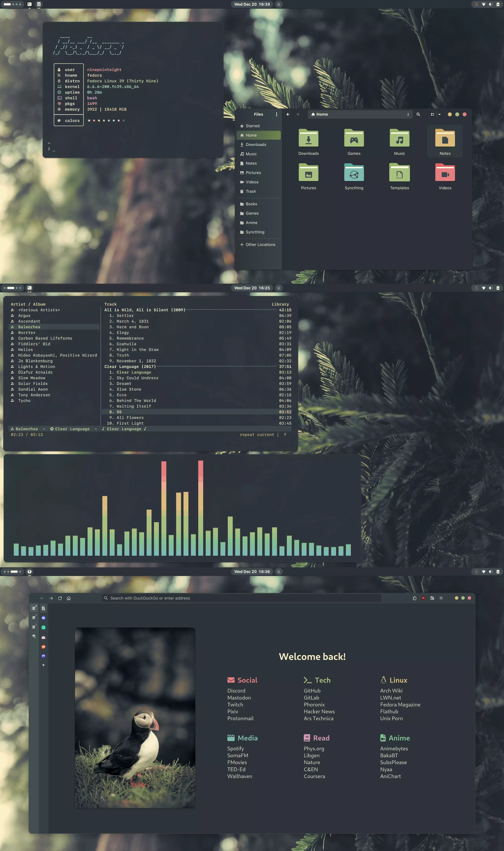
Task: Select the track 'Sky Could Undress'
Action: pos(197,378)
